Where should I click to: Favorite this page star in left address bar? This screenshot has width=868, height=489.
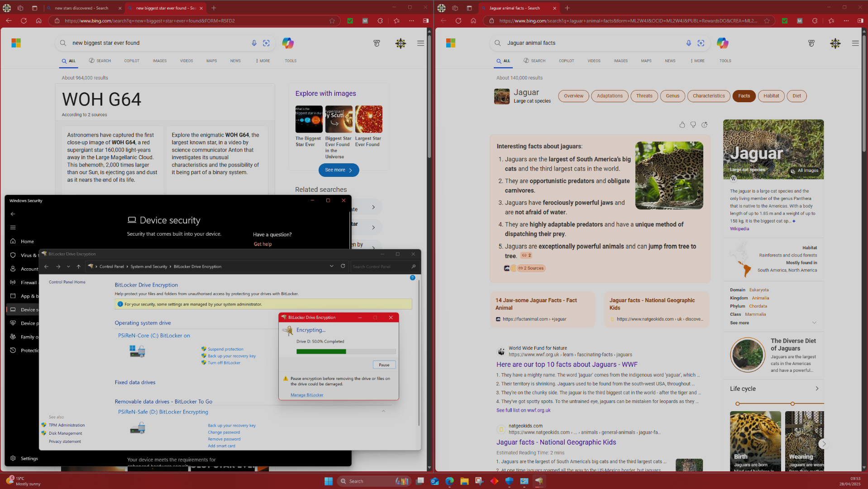pyautogui.click(x=332, y=20)
